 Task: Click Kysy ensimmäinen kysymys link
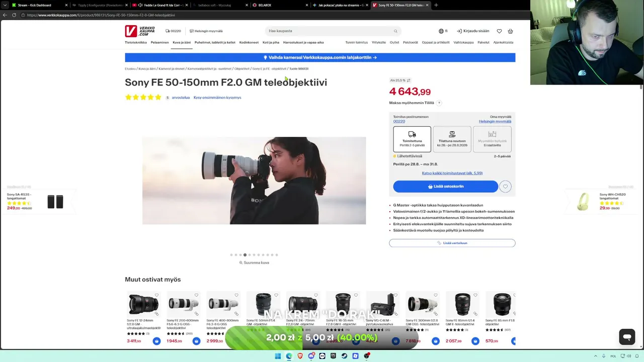point(217,98)
